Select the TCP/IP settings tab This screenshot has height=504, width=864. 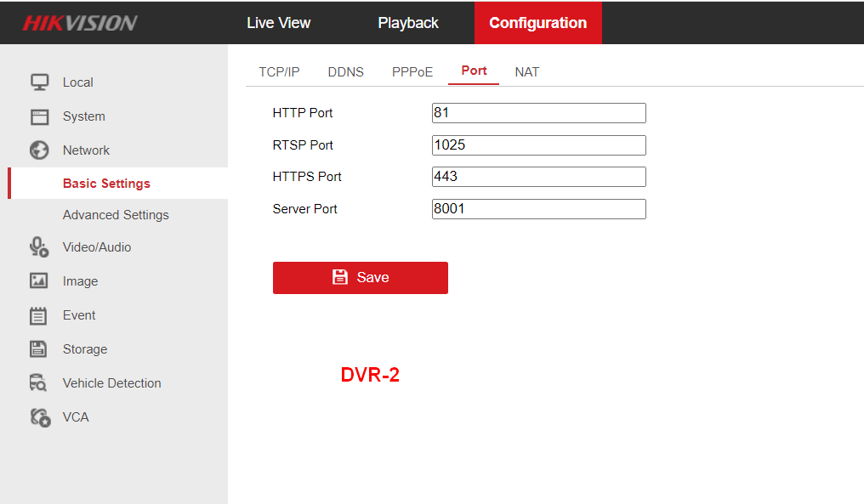[279, 72]
